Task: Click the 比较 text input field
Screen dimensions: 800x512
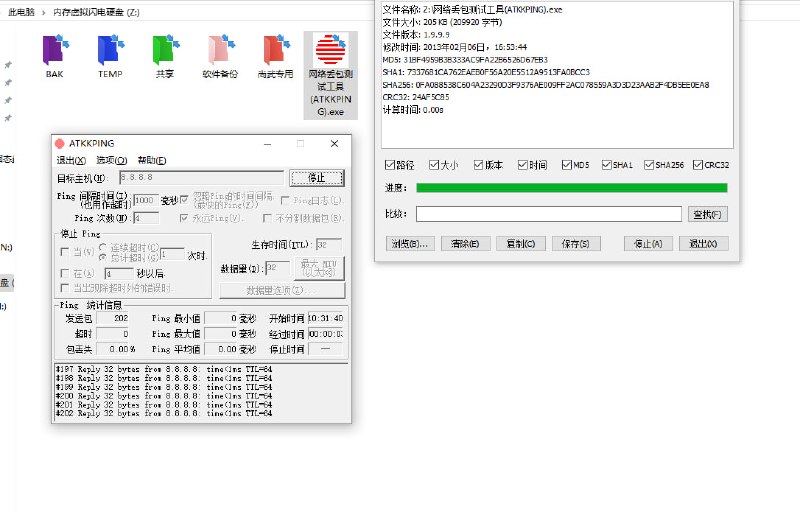Action: pyautogui.click(x=548, y=213)
